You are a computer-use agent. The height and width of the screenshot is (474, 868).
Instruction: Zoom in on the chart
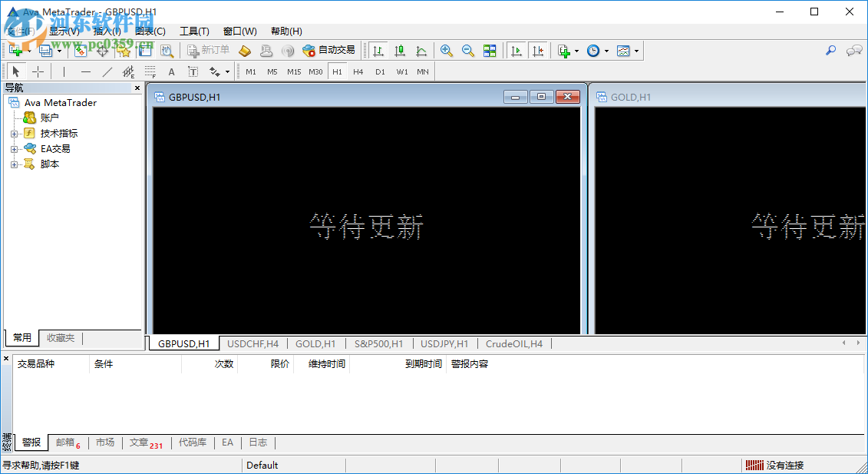[446, 50]
